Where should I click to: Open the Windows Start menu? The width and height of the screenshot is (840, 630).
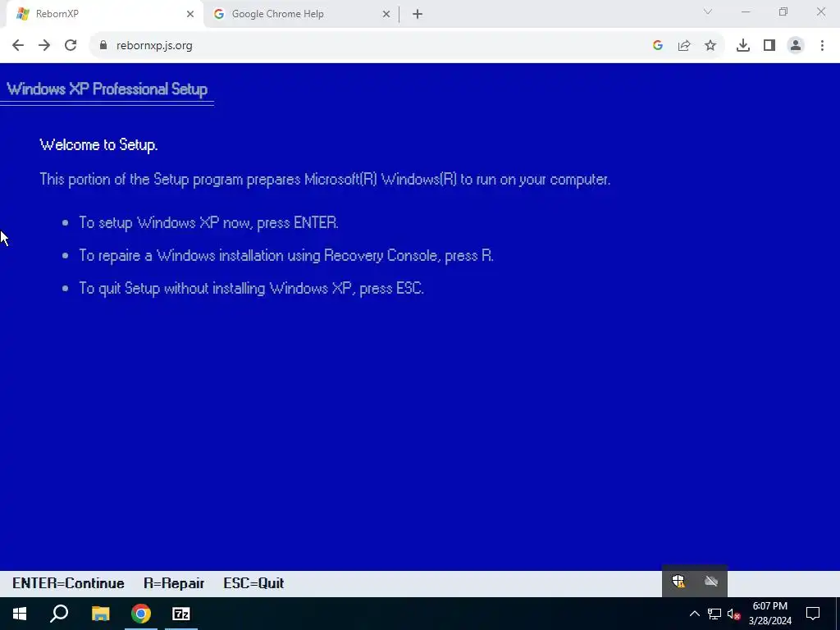20,614
